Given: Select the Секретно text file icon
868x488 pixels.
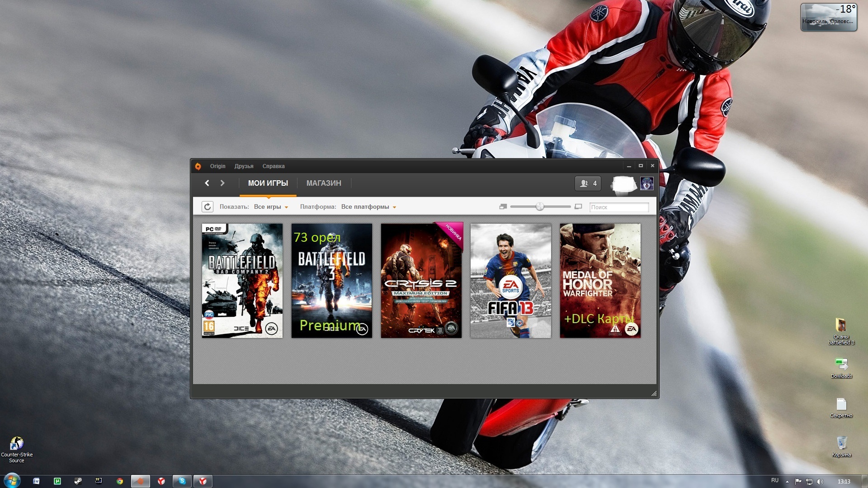Looking at the screenshot, I should tap(841, 408).
